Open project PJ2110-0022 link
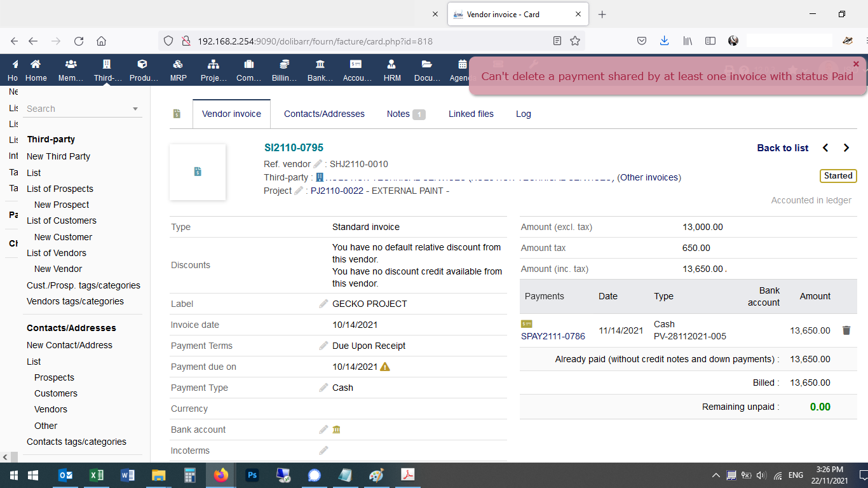Image resolution: width=868 pixels, height=488 pixels. click(x=337, y=191)
